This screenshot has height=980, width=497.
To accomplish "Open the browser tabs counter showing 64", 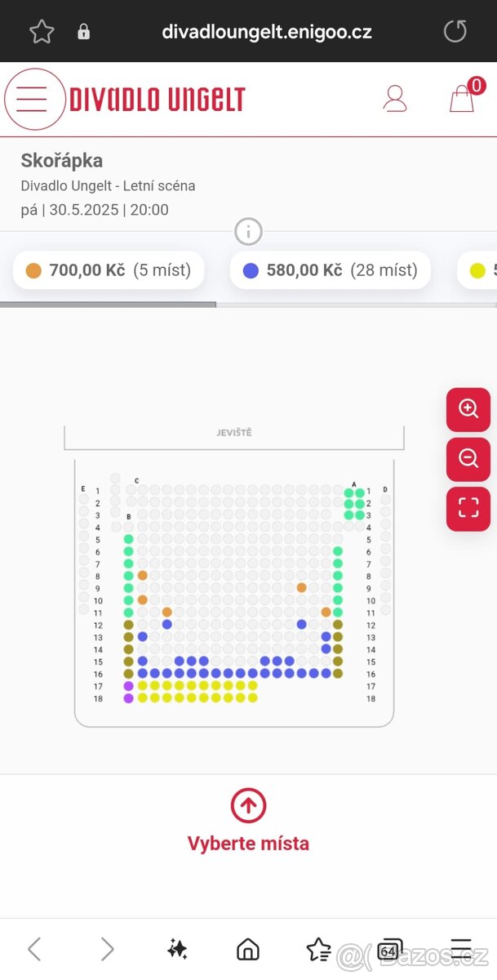I will (389, 950).
